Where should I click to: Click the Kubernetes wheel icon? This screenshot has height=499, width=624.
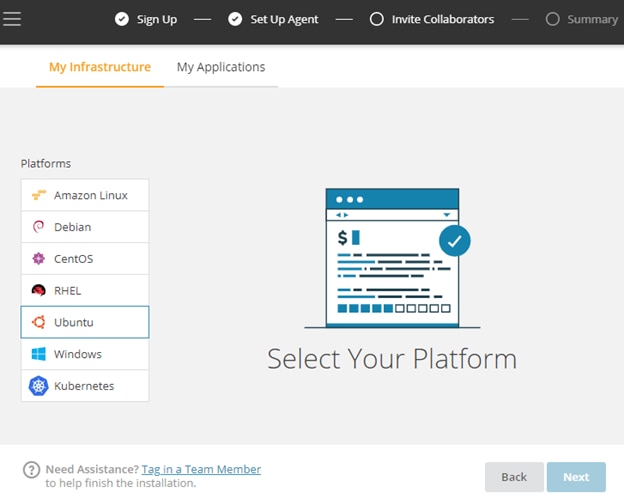(39, 386)
